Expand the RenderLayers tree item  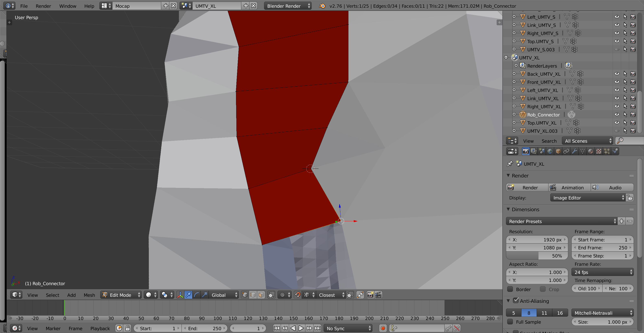[x=516, y=65]
